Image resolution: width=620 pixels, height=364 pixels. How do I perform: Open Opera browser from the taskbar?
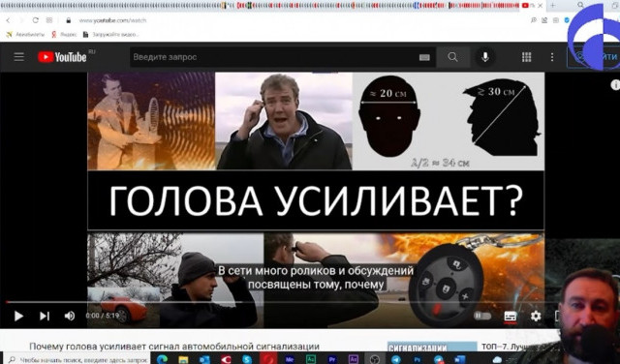point(268,359)
